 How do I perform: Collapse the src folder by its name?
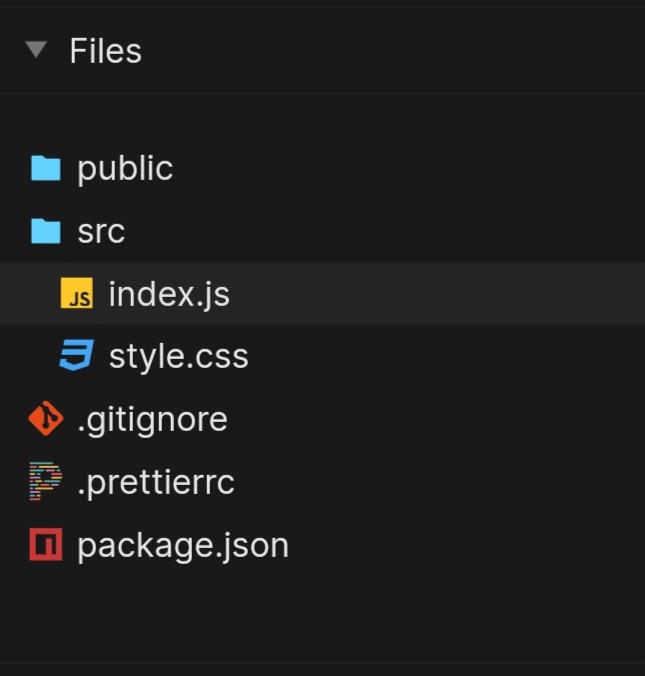[101, 231]
